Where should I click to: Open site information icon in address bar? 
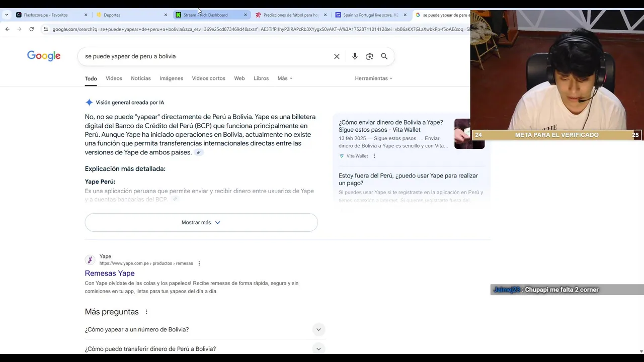[x=46, y=29]
